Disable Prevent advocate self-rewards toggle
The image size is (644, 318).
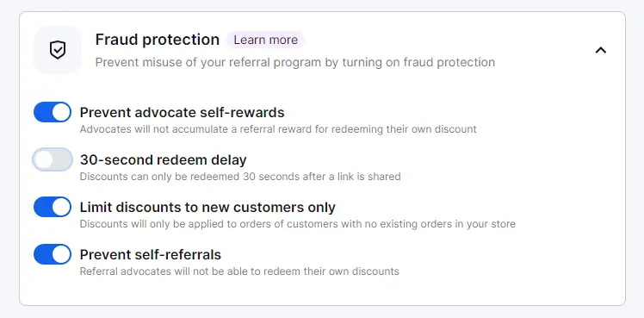[53, 112]
